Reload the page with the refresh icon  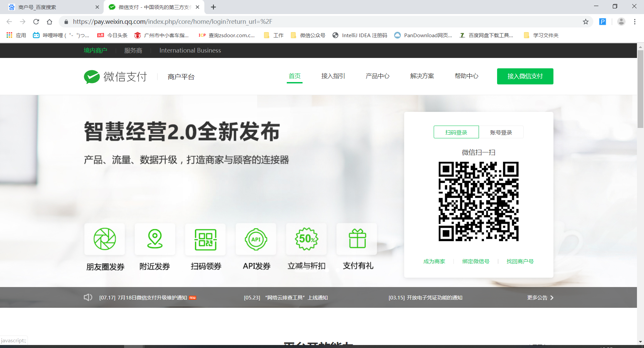[x=36, y=22]
